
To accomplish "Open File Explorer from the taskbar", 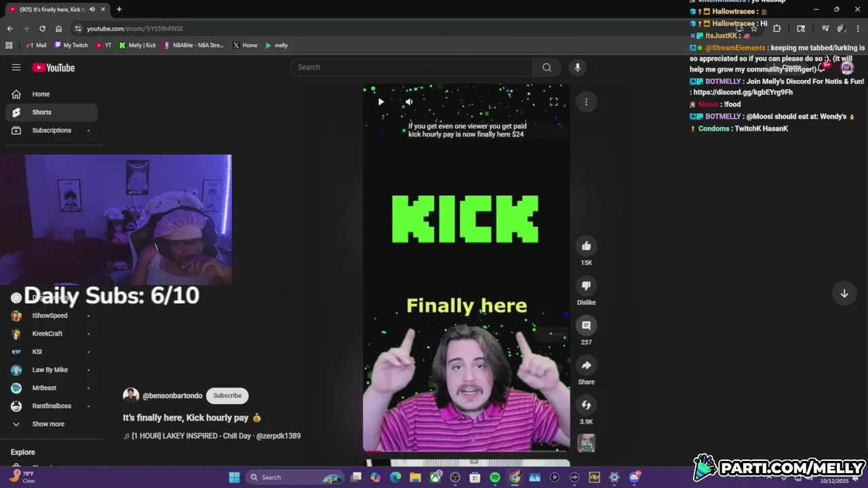I will [x=415, y=477].
